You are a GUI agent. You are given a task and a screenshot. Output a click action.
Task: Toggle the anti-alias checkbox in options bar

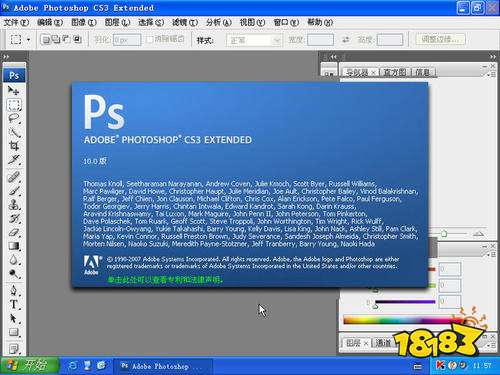click(150, 39)
